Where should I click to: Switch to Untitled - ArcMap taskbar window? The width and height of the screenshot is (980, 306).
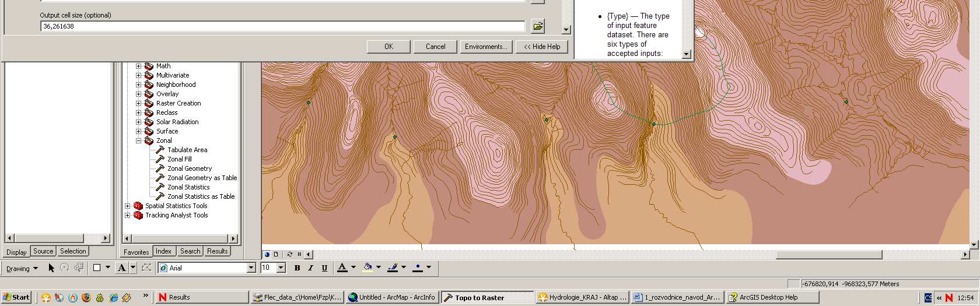(x=391, y=297)
